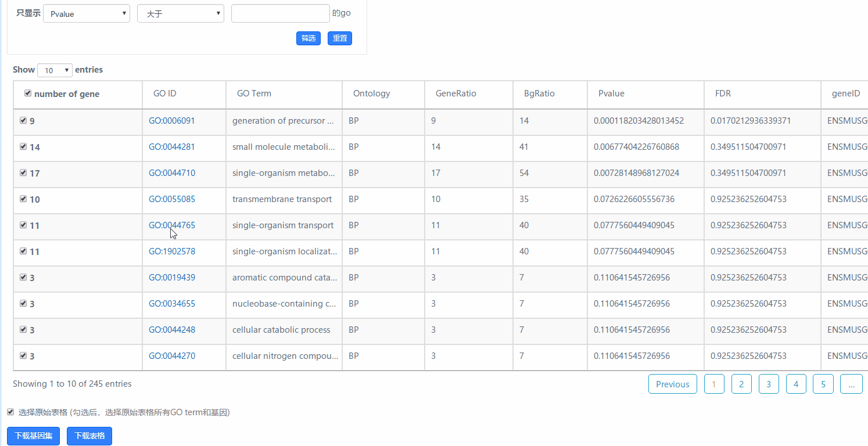This screenshot has height=446, width=868.
Task: Click the 'single-organism transport' GO term cell
Action: coord(283,225)
